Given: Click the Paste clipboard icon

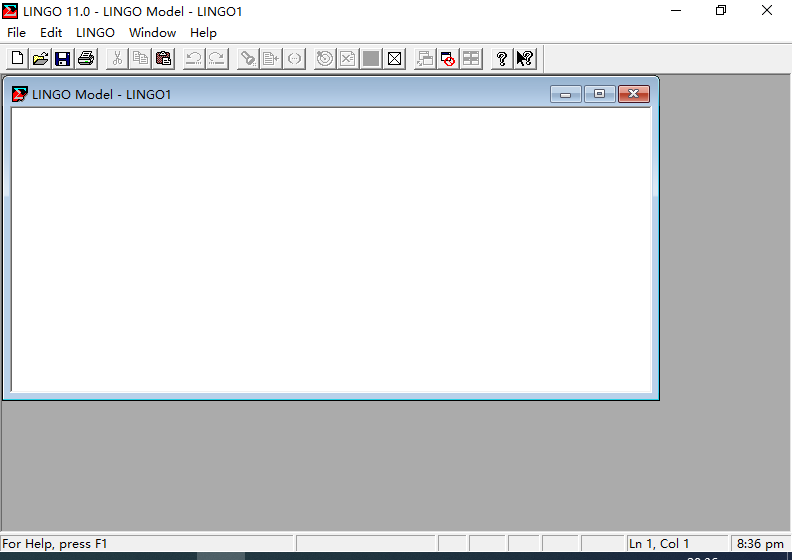Looking at the screenshot, I should 163,59.
